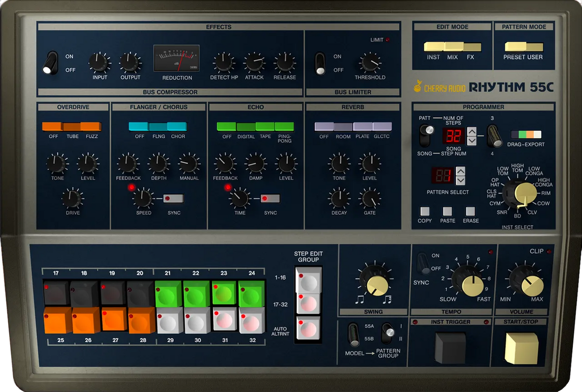Image resolution: width=582 pixels, height=392 pixels.
Task: Click the REDUCTION VU meter
Action: 177,59
